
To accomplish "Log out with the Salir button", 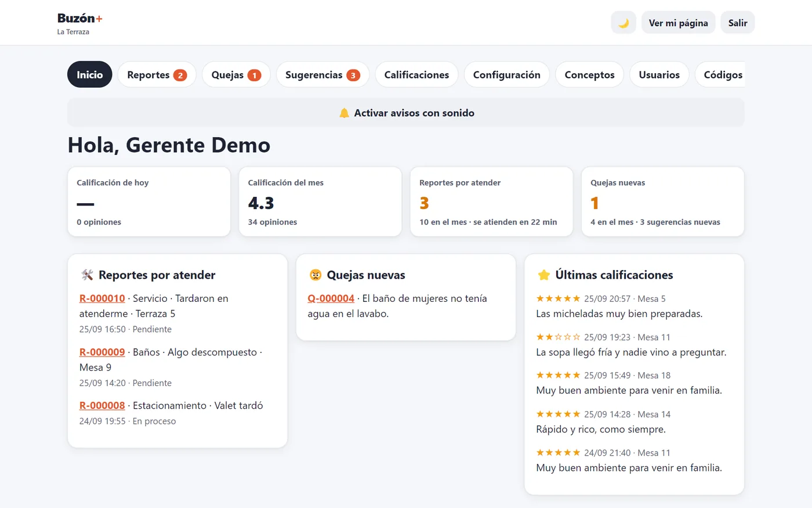I will (738, 23).
